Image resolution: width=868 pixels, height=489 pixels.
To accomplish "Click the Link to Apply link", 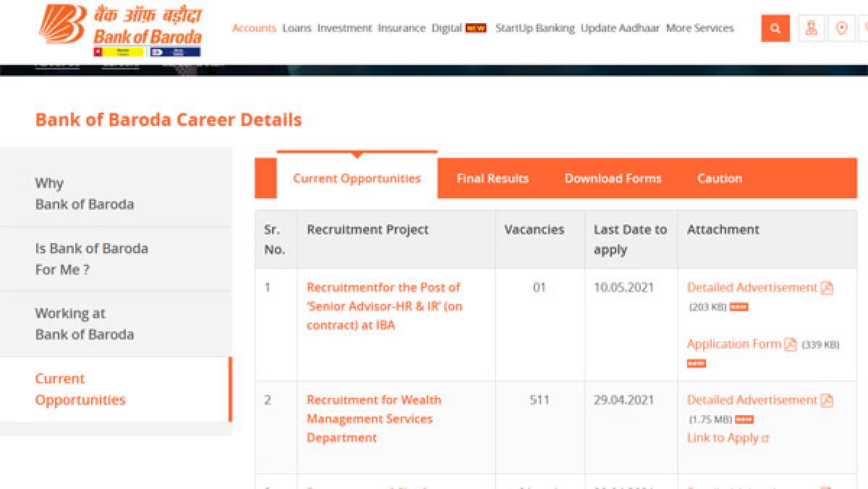I will click(723, 438).
